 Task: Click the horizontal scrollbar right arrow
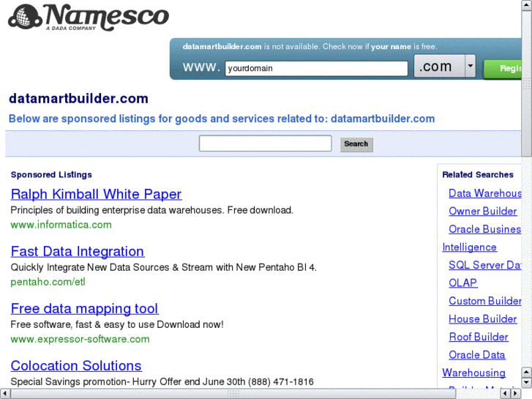click(516, 394)
